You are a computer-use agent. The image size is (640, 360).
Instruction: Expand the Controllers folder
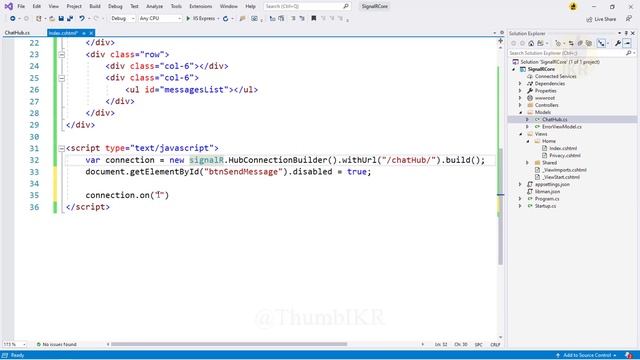(x=520, y=105)
